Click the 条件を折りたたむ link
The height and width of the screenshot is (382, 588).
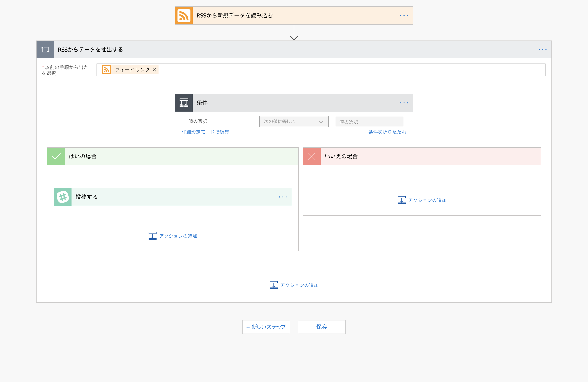tap(387, 132)
